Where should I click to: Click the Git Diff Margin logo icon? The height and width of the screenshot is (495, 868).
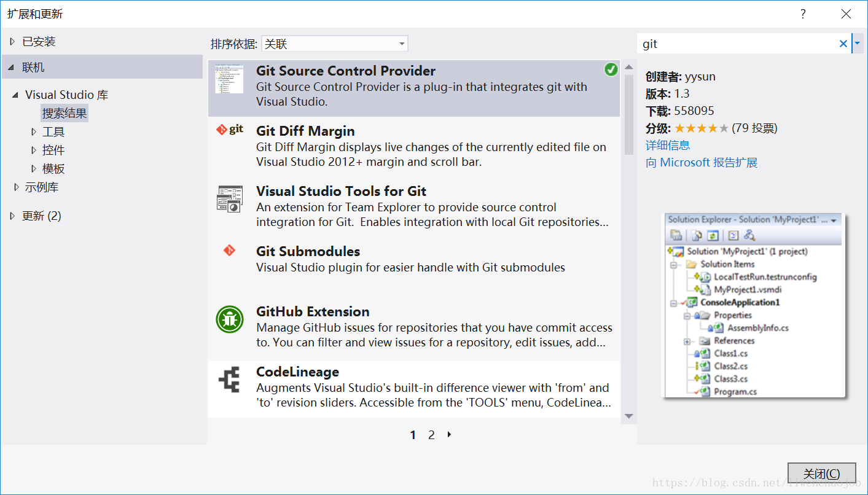(x=229, y=130)
